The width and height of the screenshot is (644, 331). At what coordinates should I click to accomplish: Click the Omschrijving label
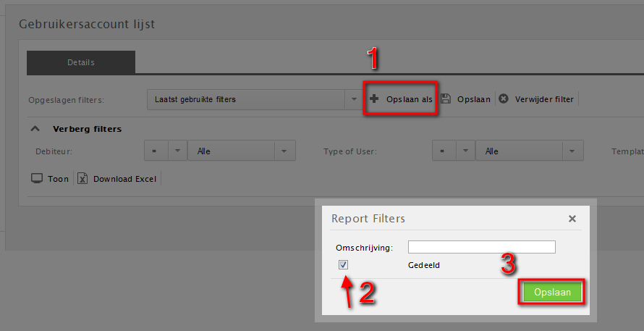pyautogui.click(x=364, y=248)
